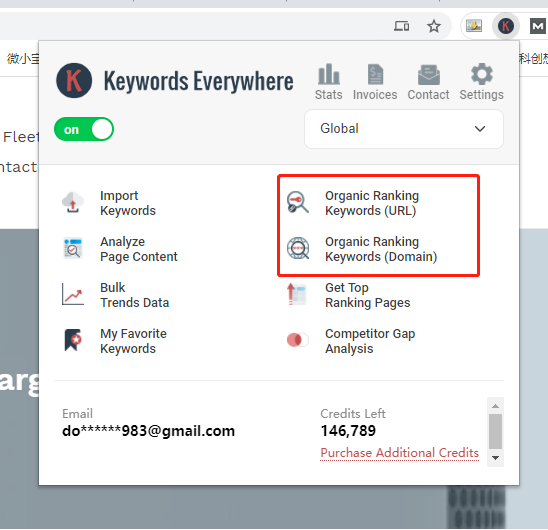Click the Analyze Page Content icon
Image resolution: width=548 pixels, height=530 pixels.
tap(73, 248)
